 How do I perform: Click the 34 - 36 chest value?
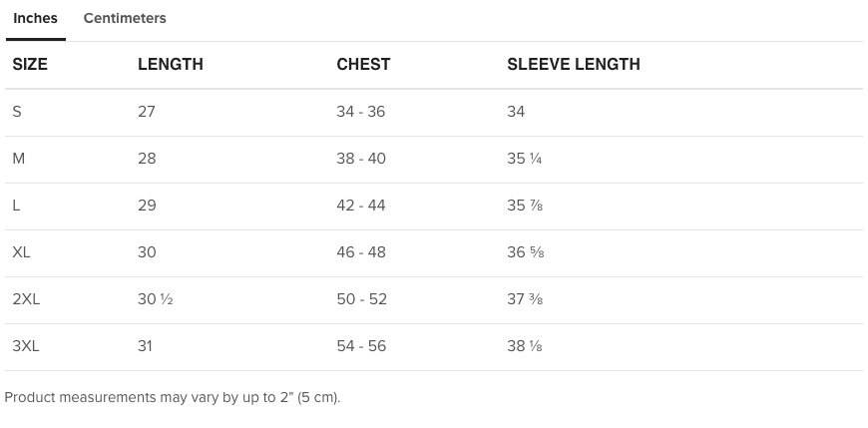point(360,112)
